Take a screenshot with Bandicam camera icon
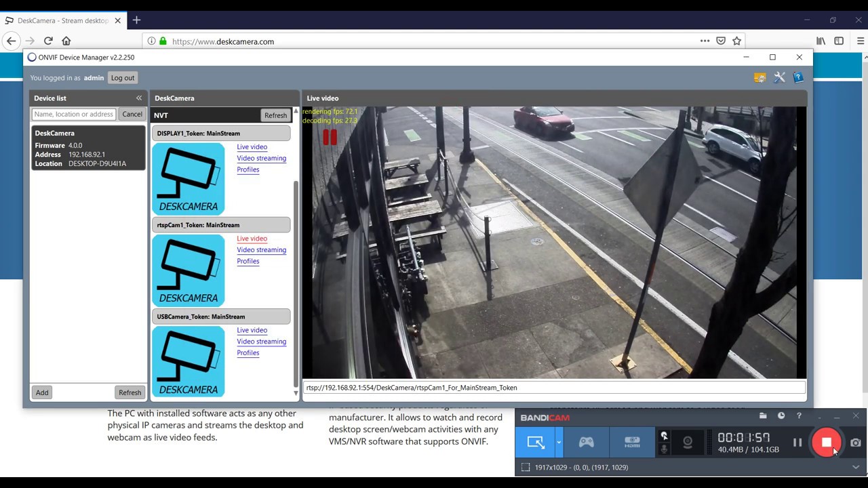Viewport: 868px width, 488px height. 856,443
